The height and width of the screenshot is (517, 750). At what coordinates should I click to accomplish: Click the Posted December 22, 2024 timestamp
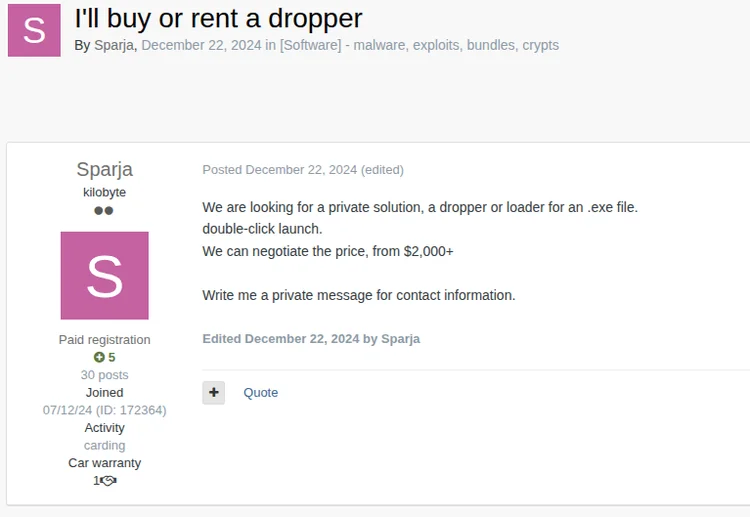pyautogui.click(x=279, y=170)
